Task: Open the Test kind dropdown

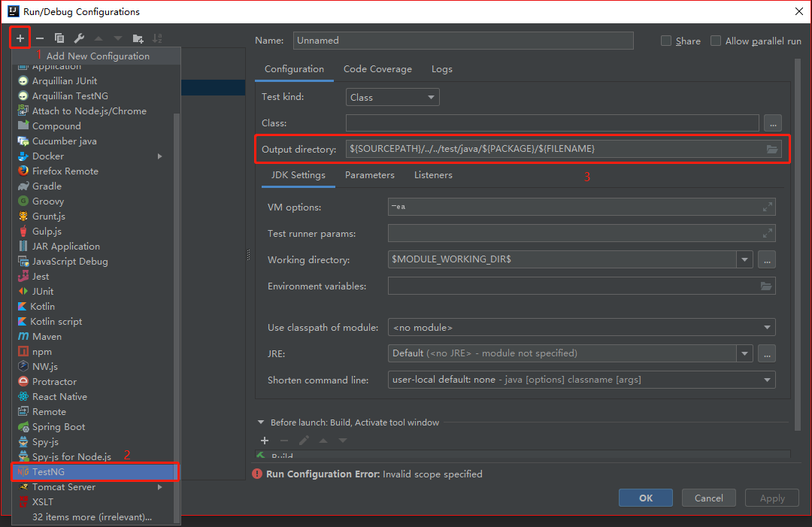Action: [x=392, y=97]
